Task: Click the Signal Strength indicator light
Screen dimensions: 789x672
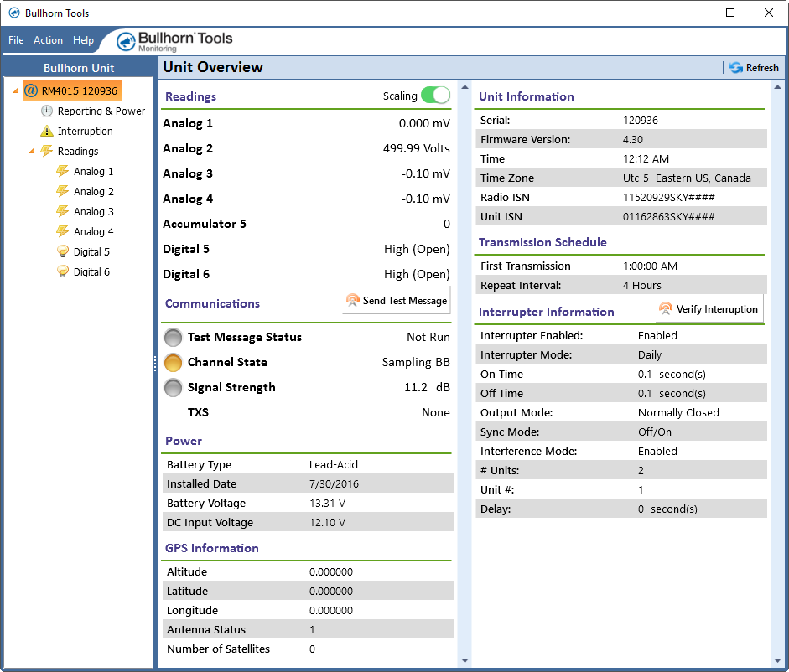Action: (x=173, y=388)
